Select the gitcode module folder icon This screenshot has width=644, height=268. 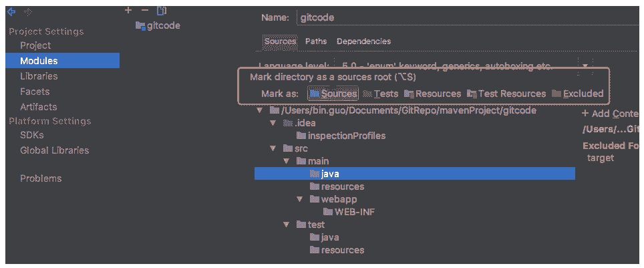click(x=140, y=25)
